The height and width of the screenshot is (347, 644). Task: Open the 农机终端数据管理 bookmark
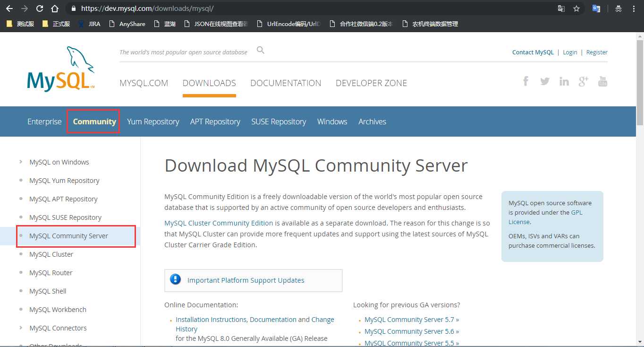tap(430, 24)
